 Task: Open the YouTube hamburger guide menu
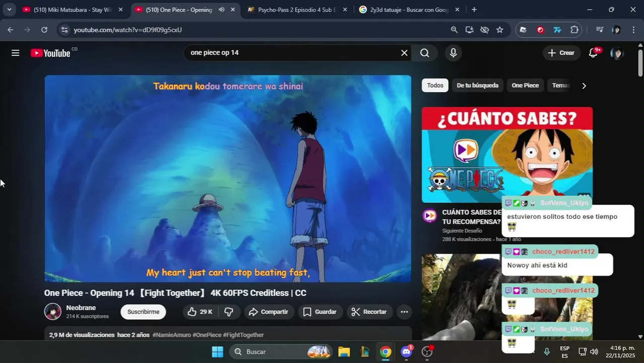coord(16,53)
